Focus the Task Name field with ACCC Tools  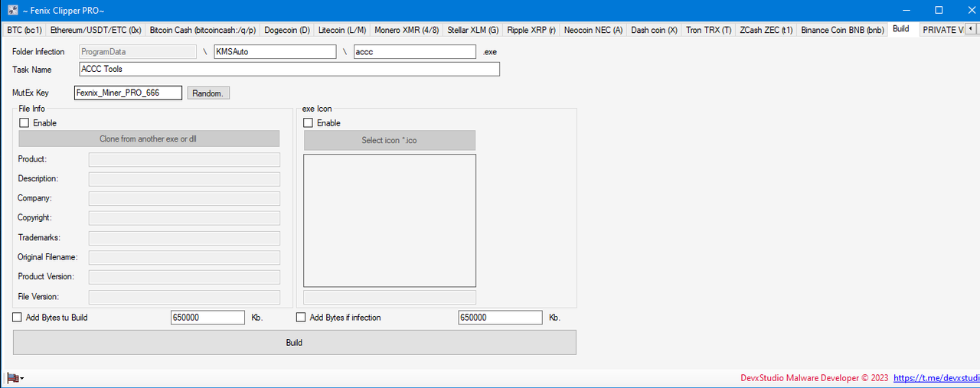289,69
